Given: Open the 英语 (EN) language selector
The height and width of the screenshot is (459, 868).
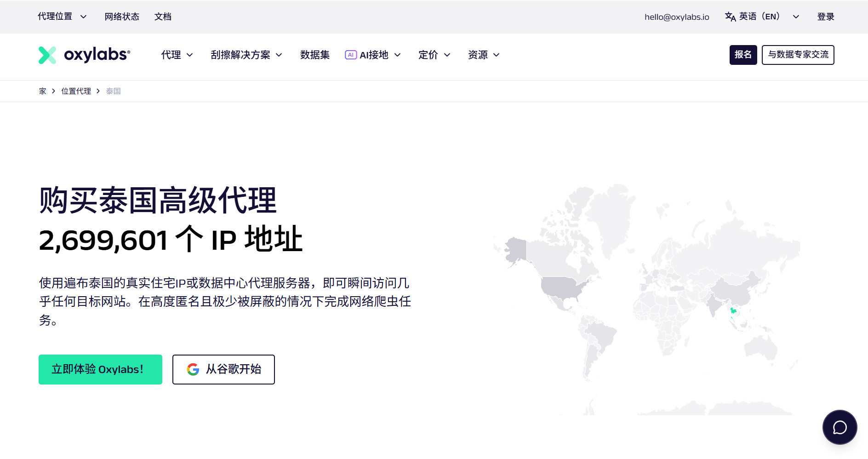Looking at the screenshot, I should point(762,17).
